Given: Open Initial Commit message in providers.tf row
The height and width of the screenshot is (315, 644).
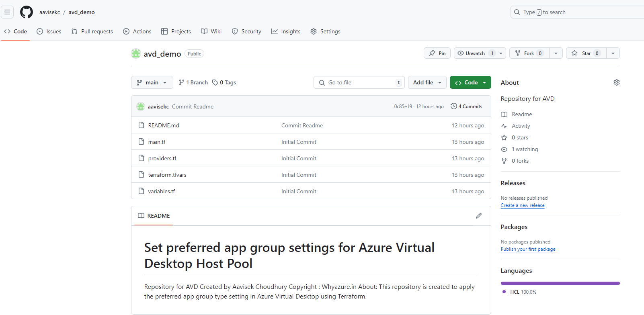Looking at the screenshot, I should pyautogui.click(x=299, y=158).
